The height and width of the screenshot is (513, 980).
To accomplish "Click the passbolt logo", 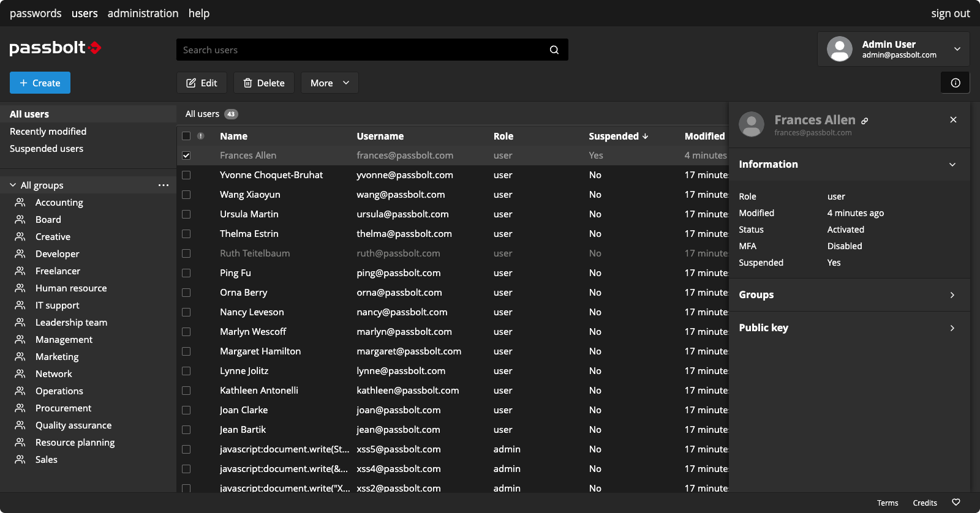I will pyautogui.click(x=55, y=48).
